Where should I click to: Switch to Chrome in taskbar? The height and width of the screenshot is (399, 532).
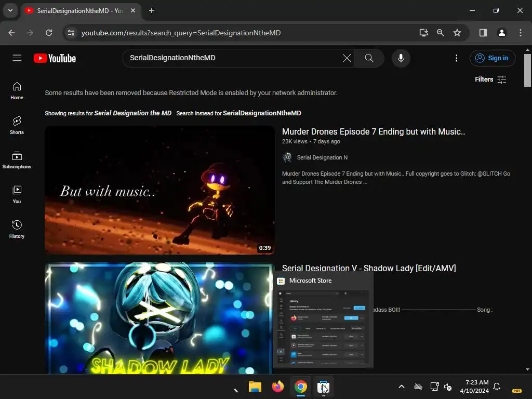(x=301, y=387)
